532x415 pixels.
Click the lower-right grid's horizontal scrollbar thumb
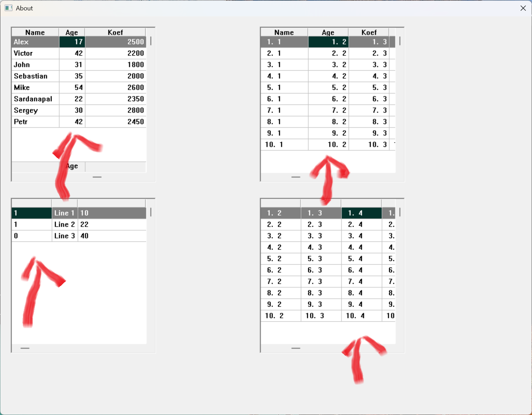(x=296, y=348)
